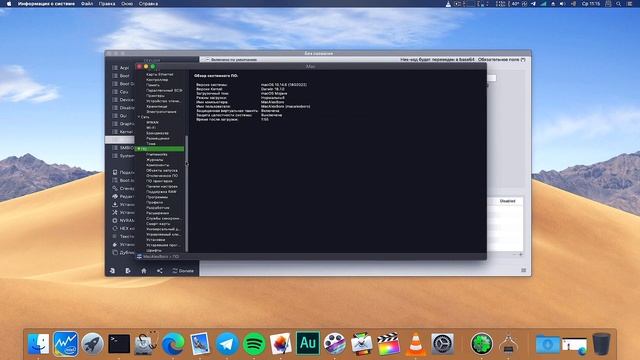
Task: Launch Microsoft Edge from the Dock
Action: (173, 344)
